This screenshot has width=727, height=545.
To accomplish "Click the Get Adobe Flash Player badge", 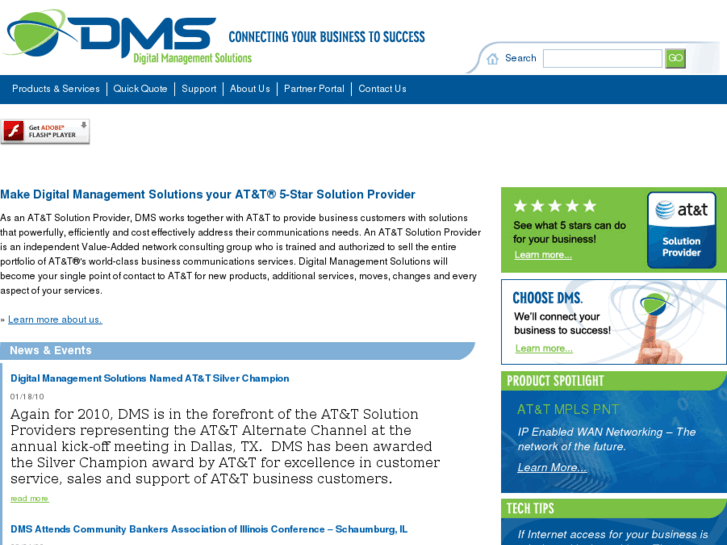I will pos(45,131).
